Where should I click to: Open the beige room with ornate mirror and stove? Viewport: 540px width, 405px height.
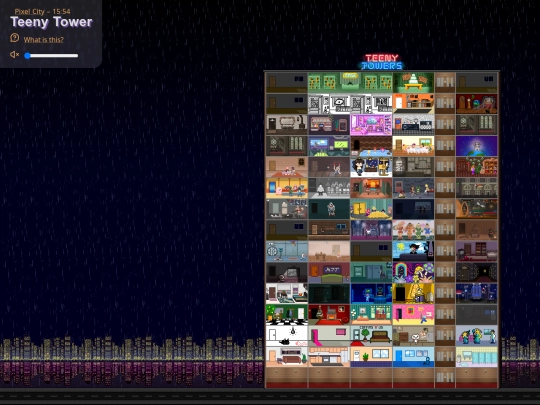click(287, 125)
